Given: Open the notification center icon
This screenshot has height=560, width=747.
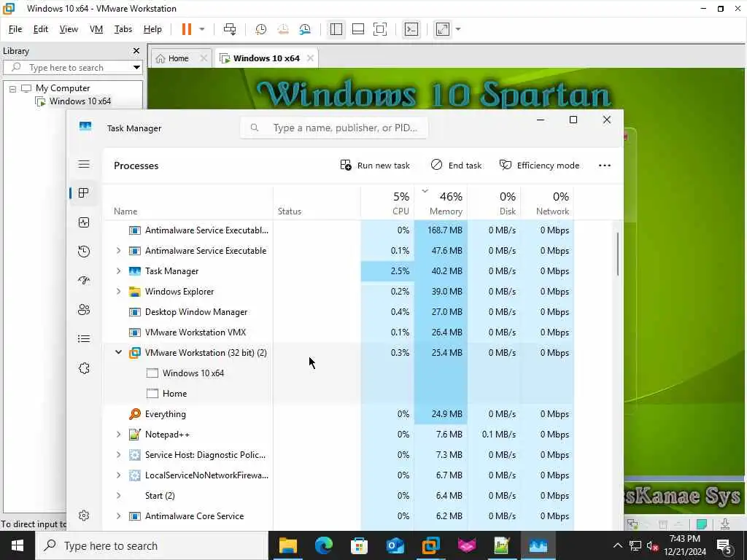Looking at the screenshot, I should [x=724, y=547].
